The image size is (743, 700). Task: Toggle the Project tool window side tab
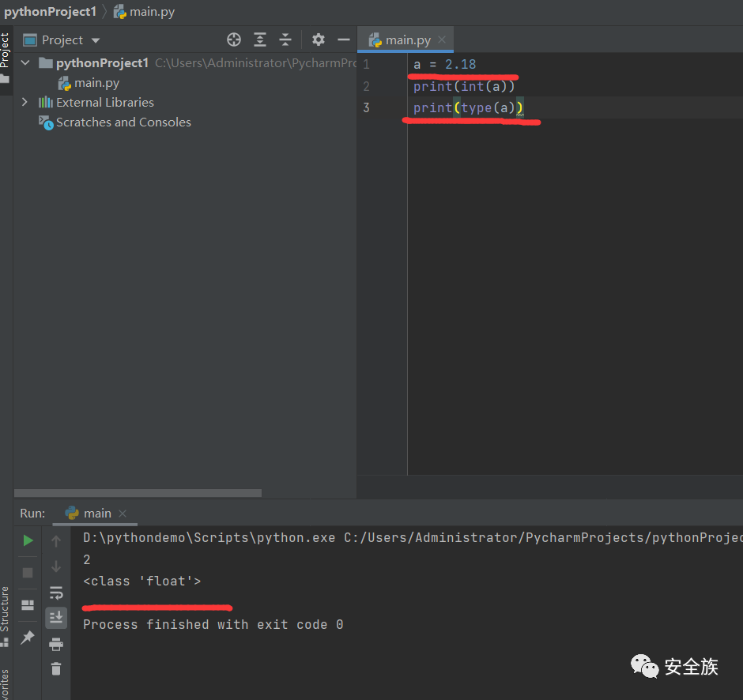tap(6, 58)
